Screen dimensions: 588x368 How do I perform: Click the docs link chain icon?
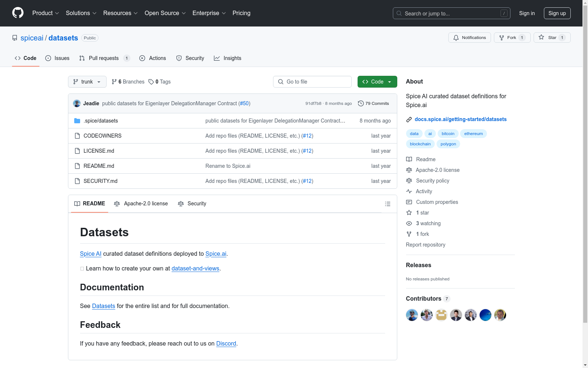(409, 120)
